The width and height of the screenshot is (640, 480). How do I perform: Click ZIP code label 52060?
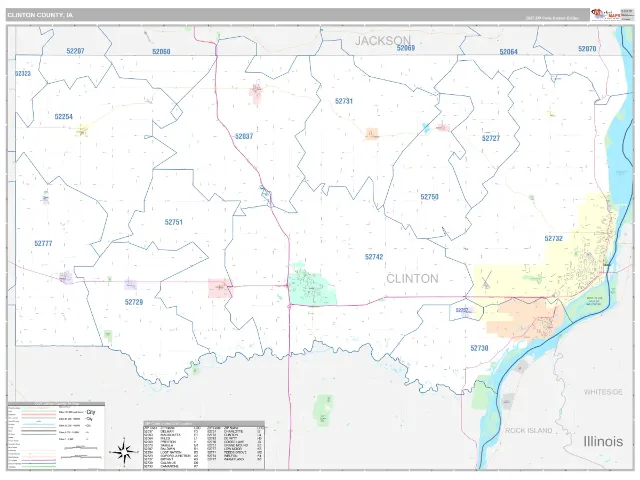(x=161, y=52)
